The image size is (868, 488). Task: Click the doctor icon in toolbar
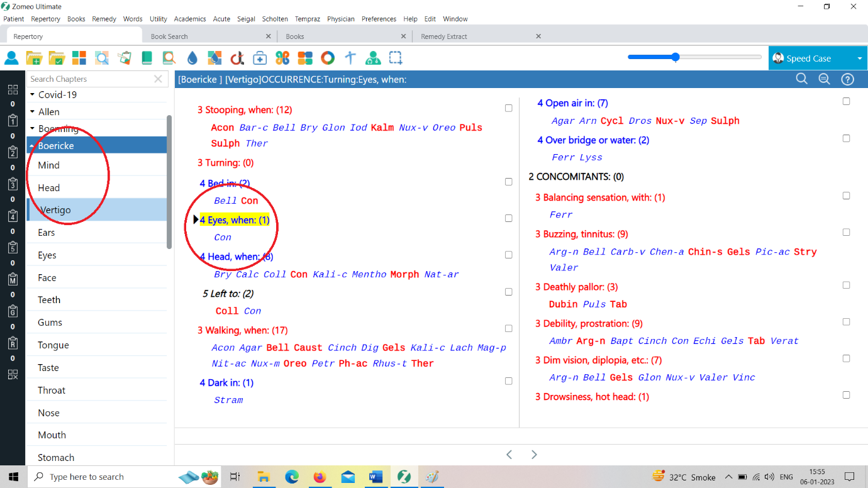373,58
